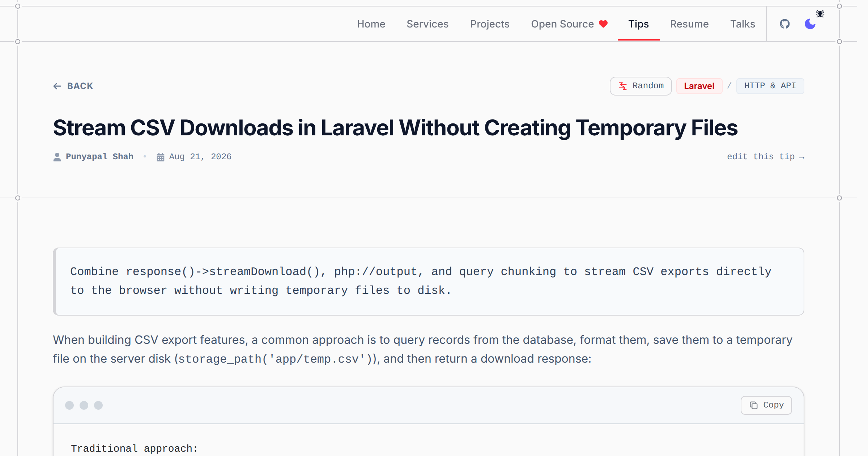Click the copy clipboard icon
The image size is (868, 456).
(754, 405)
